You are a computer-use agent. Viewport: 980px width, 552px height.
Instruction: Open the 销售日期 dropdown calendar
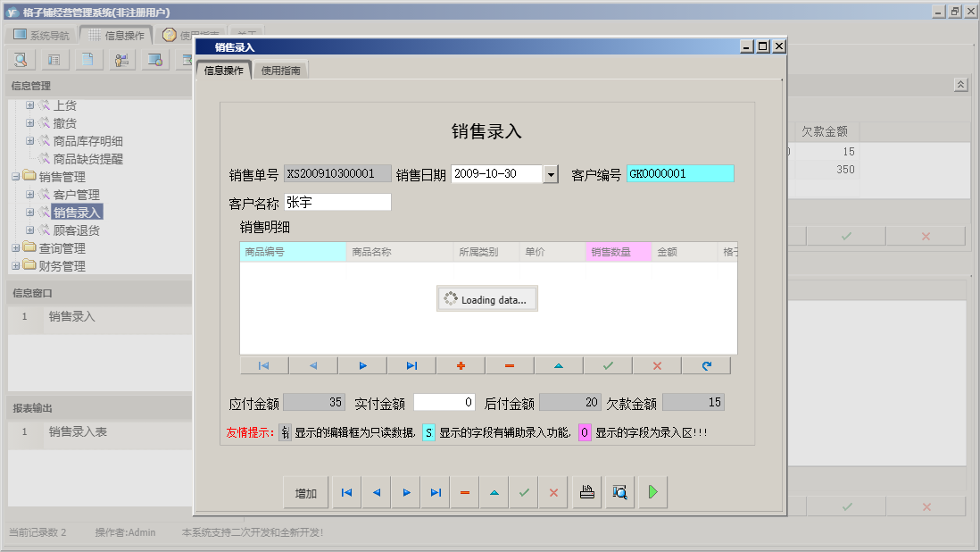[x=550, y=173]
